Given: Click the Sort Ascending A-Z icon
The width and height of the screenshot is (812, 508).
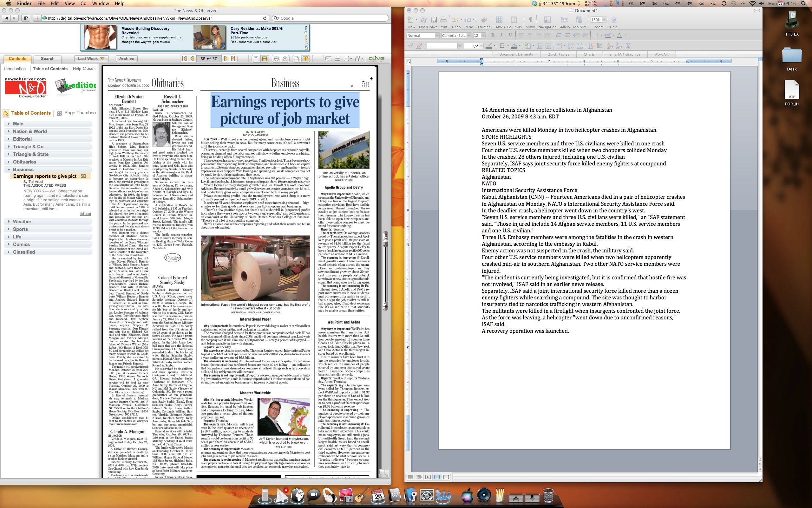Looking at the screenshot, I should pyautogui.click(x=610, y=46).
